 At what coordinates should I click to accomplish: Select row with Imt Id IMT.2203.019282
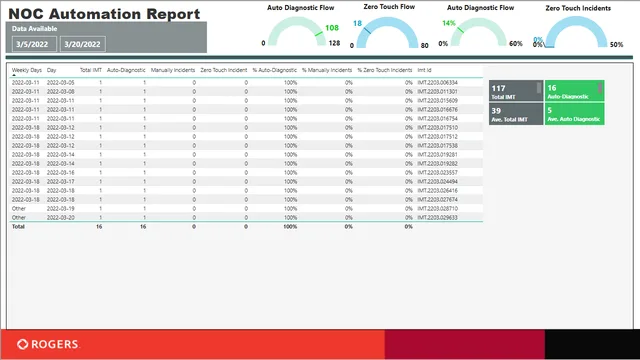click(246, 163)
